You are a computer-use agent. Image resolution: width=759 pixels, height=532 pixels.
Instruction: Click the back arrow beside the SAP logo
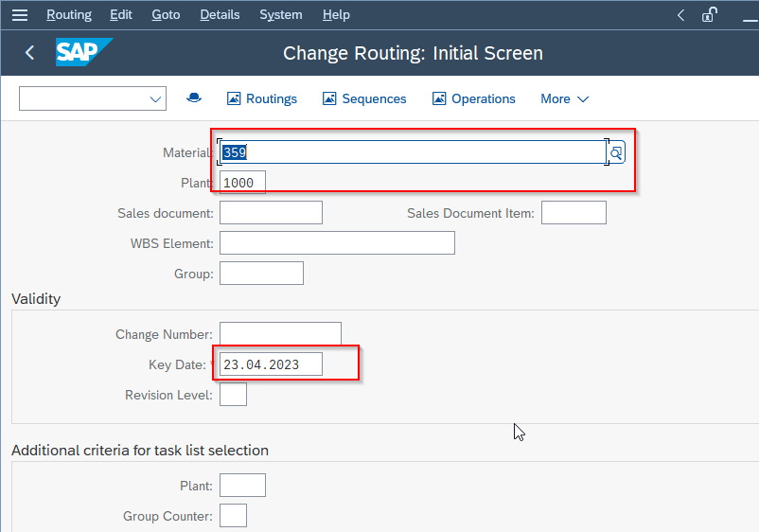pyautogui.click(x=29, y=52)
